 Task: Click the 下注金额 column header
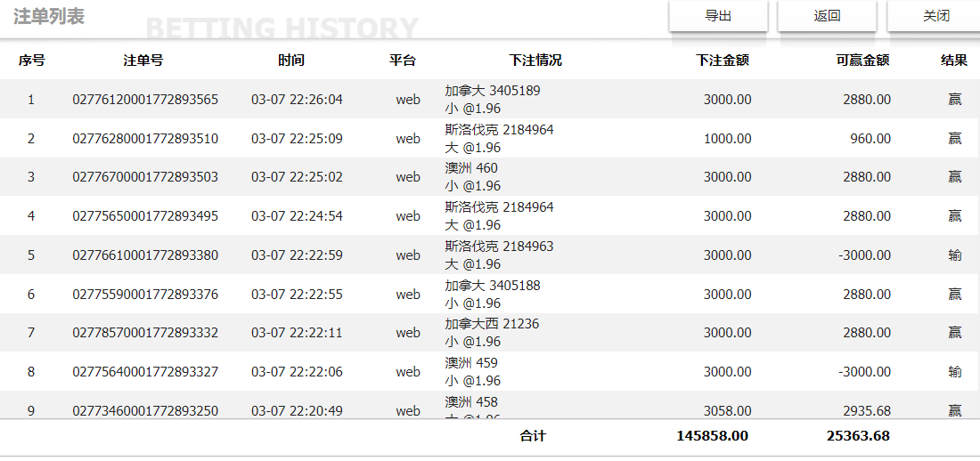pos(722,61)
